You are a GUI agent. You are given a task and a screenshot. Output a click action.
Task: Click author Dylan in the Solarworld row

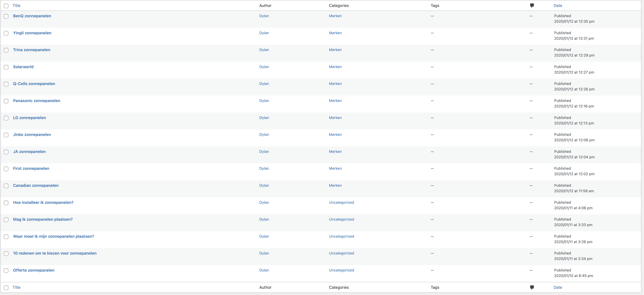point(264,67)
